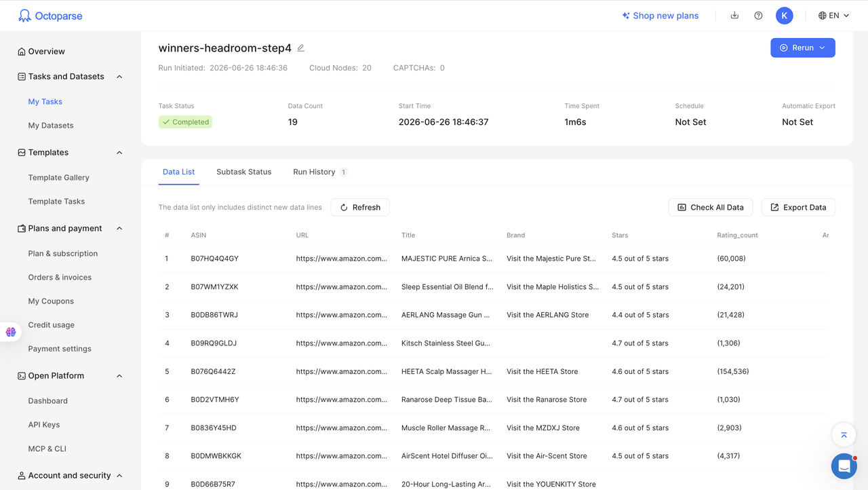Image resolution: width=868 pixels, height=490 pixels.
Task: Click the URL cell in row B076Q6442Z
Action: (342, 372)
